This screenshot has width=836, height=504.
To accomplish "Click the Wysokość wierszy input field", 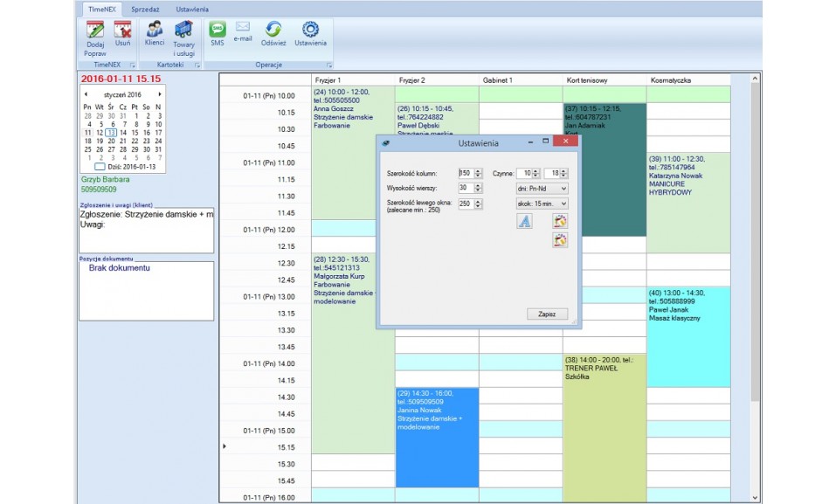I will coord(465,188).
